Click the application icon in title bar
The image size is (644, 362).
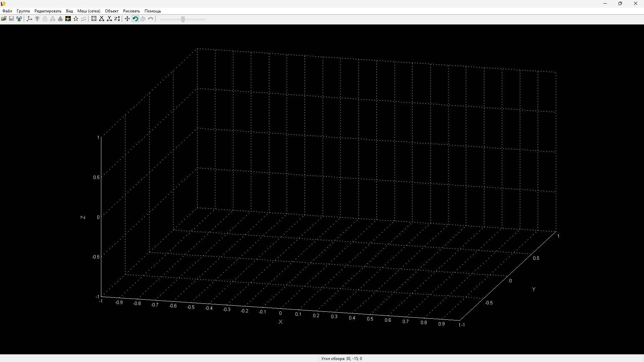[x=3, y=4]
